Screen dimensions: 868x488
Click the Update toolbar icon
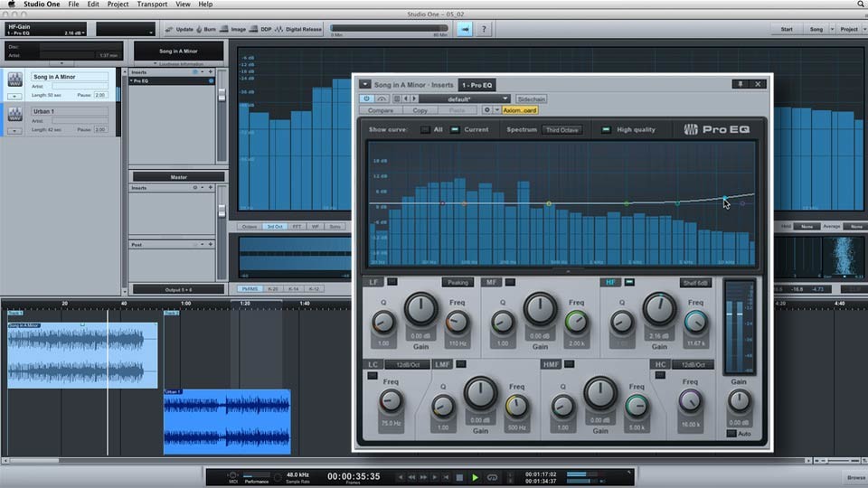pyautogui.click(x=169, y=29)
